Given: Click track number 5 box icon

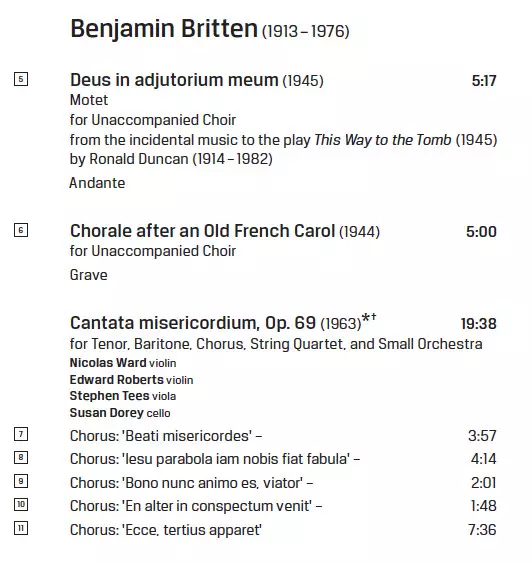Looking at the screenshot, I should point(21,79).
